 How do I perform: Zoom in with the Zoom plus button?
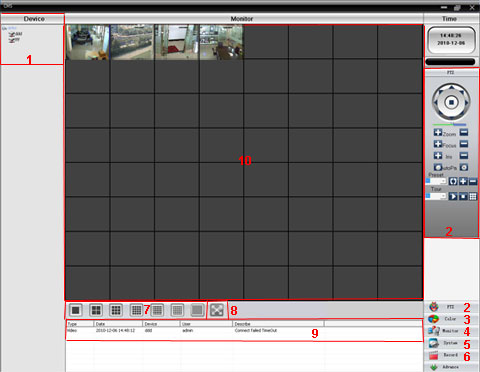point(438,133)
